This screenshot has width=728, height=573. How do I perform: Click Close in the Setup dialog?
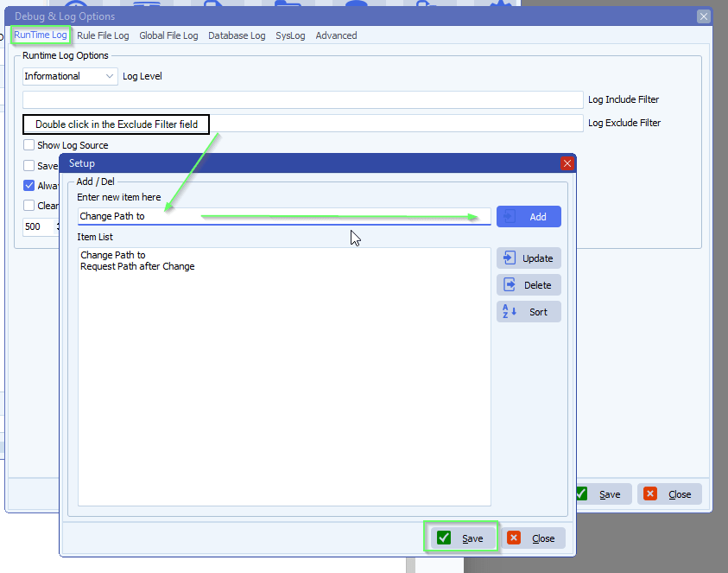534,538
